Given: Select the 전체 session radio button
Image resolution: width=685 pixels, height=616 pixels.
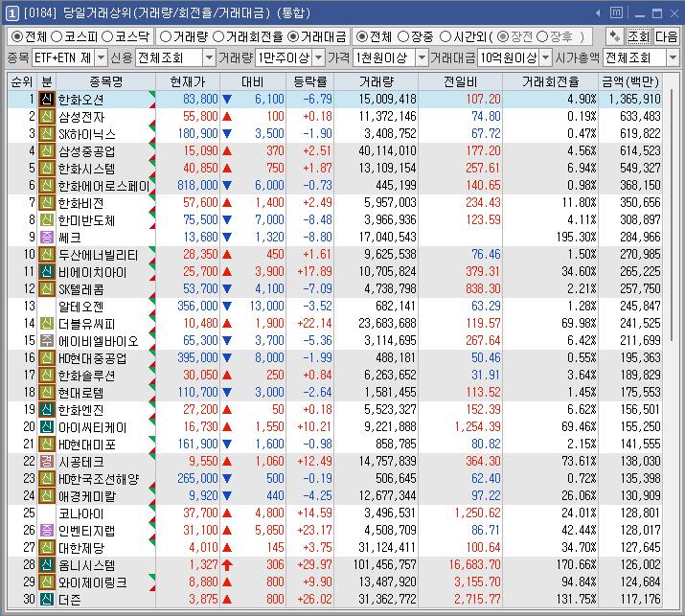Looking at the screenshot, I should click(x=362, y=36).
